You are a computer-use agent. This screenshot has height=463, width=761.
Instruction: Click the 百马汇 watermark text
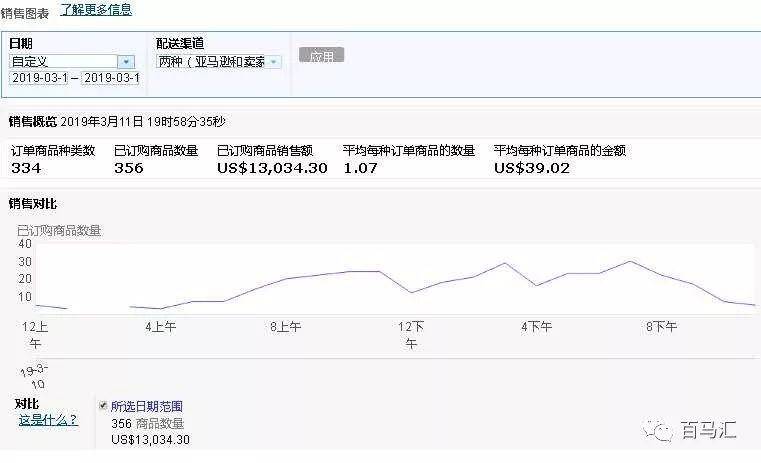coord(715,432)
